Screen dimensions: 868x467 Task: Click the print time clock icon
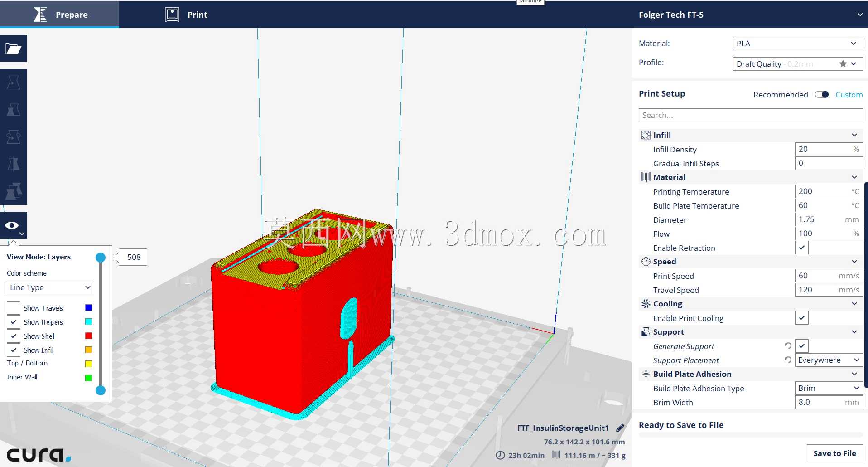point(500,455)
